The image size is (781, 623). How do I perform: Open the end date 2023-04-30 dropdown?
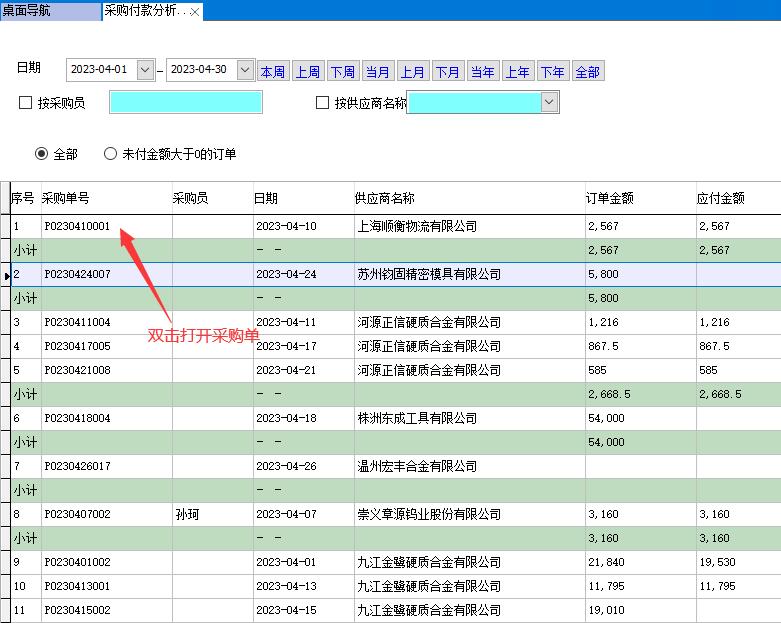tap(245, 71)
